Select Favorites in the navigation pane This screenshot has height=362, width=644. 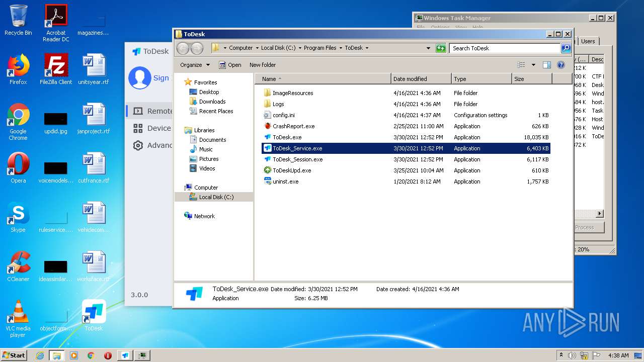(200, 82)
